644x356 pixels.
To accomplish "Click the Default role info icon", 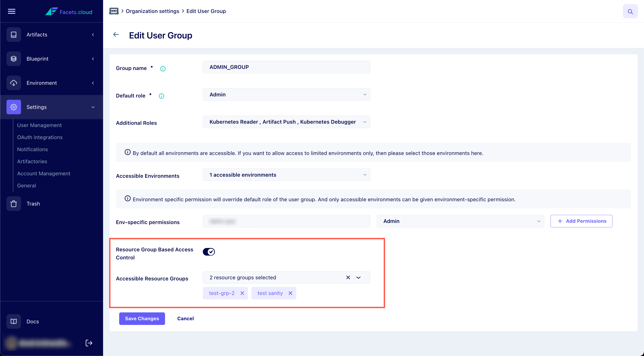I will (161, 96).
